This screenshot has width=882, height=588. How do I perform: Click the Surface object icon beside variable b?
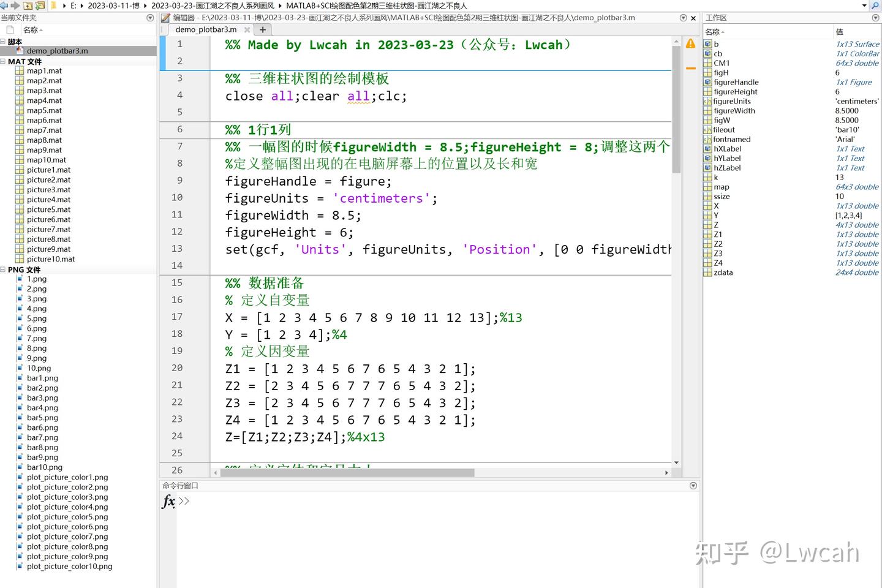tap(708, 43)
